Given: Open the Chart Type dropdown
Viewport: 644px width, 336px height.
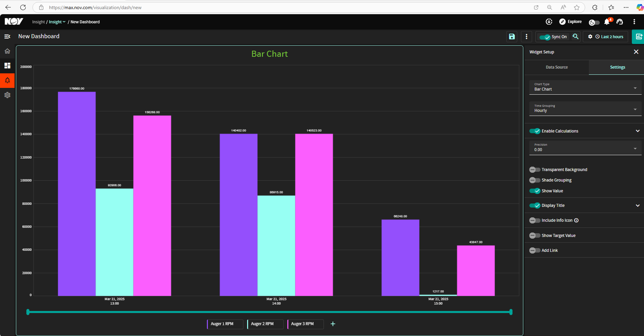Looking at the screenshot, I should click(585, 87).
